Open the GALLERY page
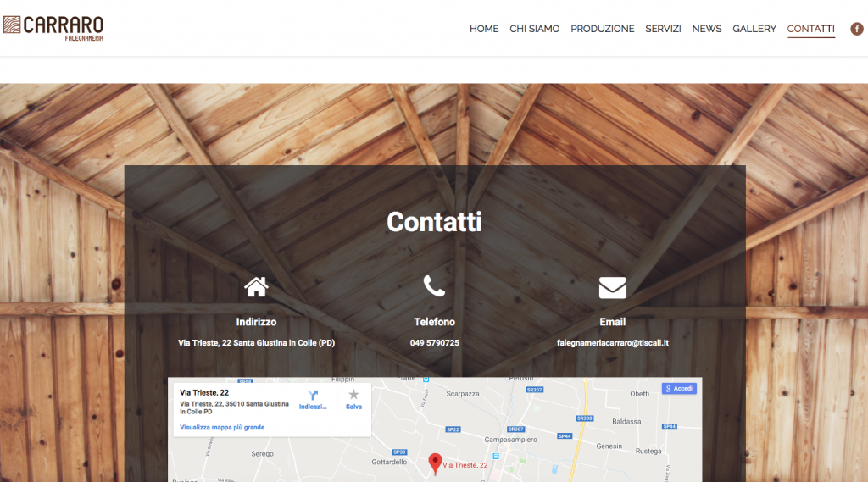Image resolution: width=868 pixels, height=482 pixels. 754,29
